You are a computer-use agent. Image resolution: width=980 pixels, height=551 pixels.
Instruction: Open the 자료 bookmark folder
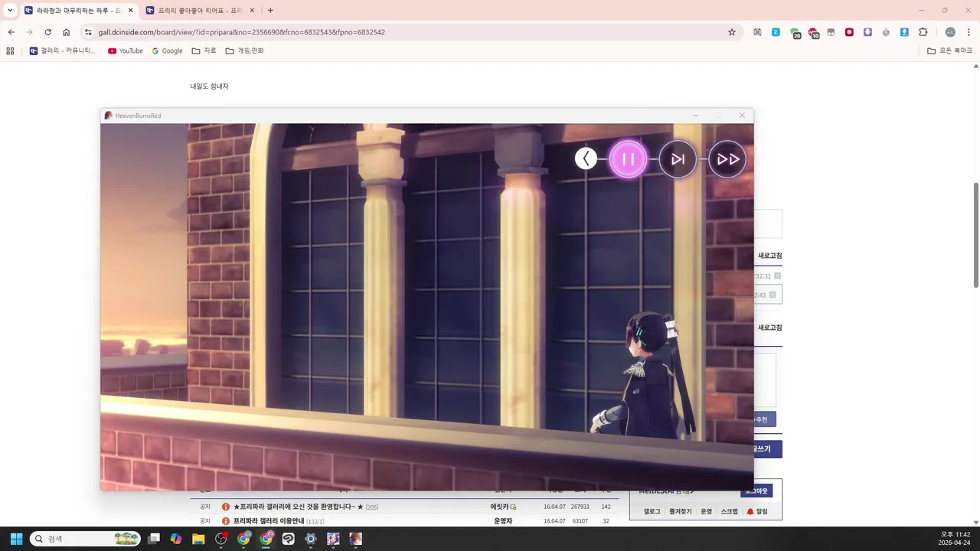pyautogui.click(x=204, y=51)
